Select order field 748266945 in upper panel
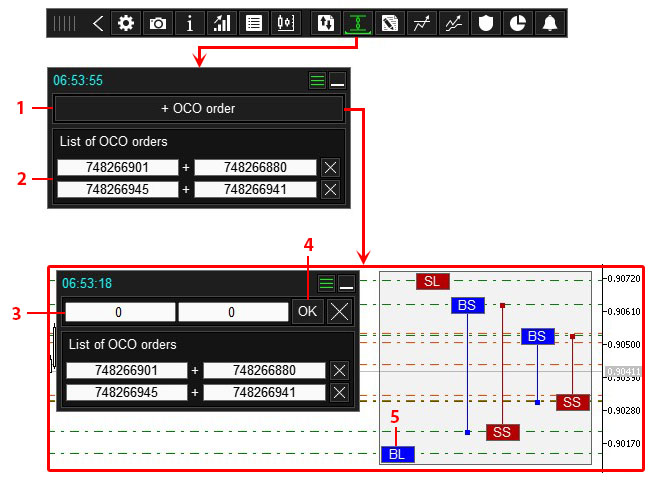The image size is (657, 484). [118, 189]
